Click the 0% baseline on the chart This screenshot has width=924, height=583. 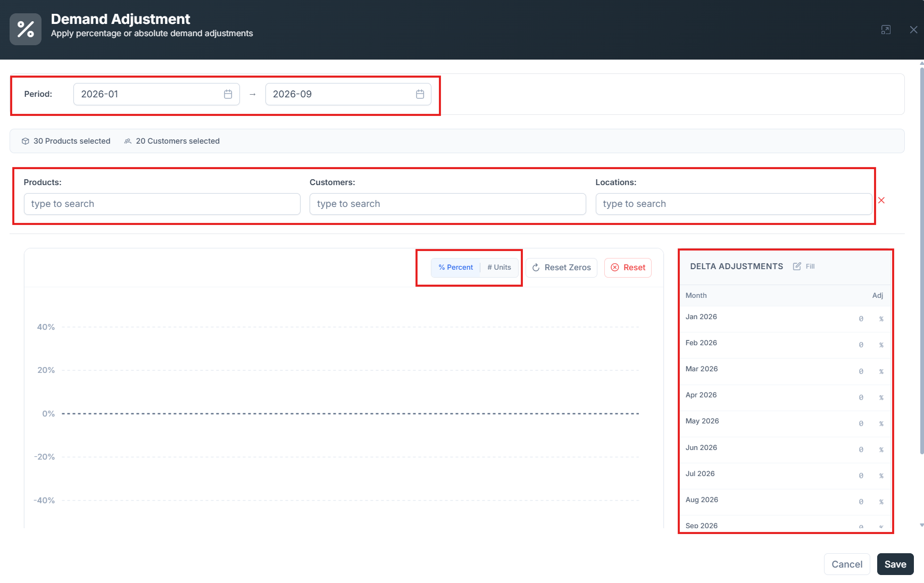click(350, 413)
